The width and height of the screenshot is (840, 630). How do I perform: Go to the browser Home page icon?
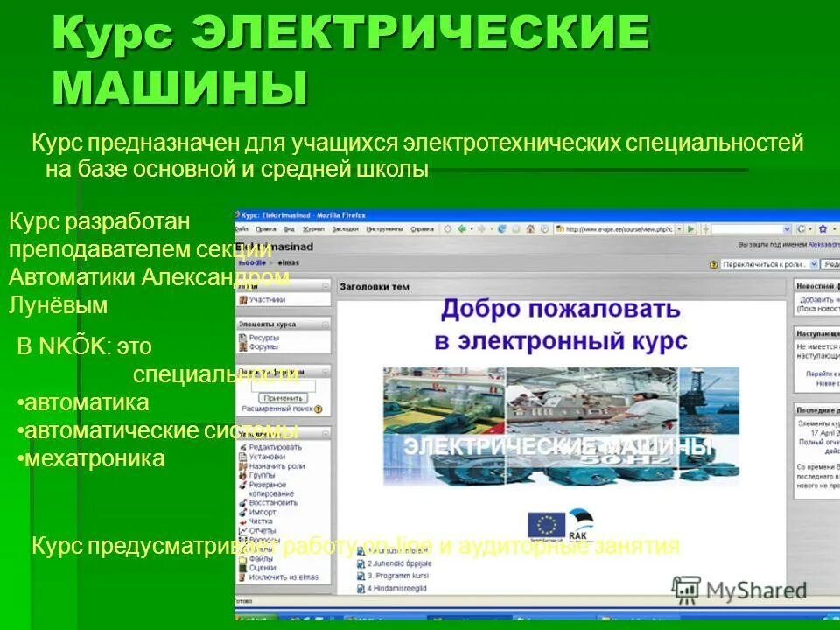pyautogui.click(x=530, y=228)
